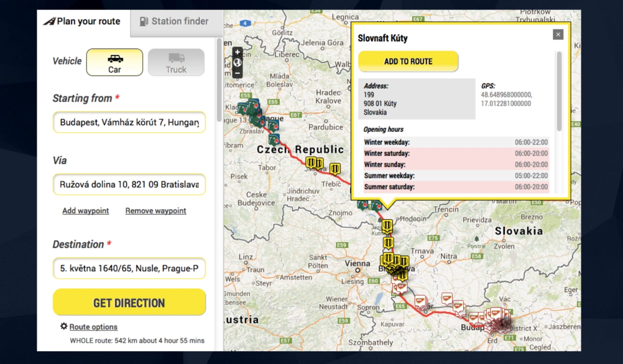The height and width of the screenshot is (364, 623).
Task: Click the WHOLE route 542 km summary
Action: pos(137,340)
